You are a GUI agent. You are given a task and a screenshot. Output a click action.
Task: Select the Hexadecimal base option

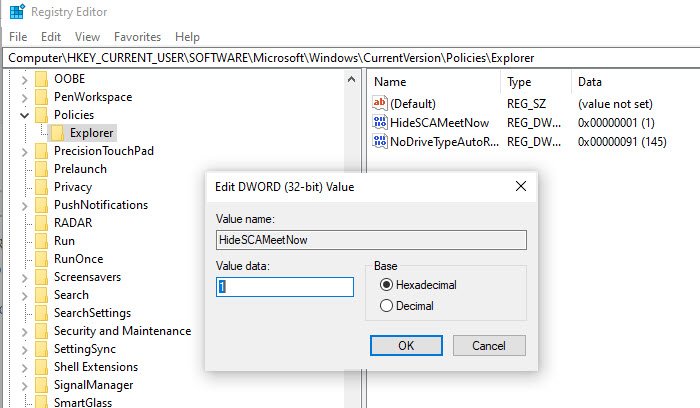pyautogui.click(x=386, y=285)
